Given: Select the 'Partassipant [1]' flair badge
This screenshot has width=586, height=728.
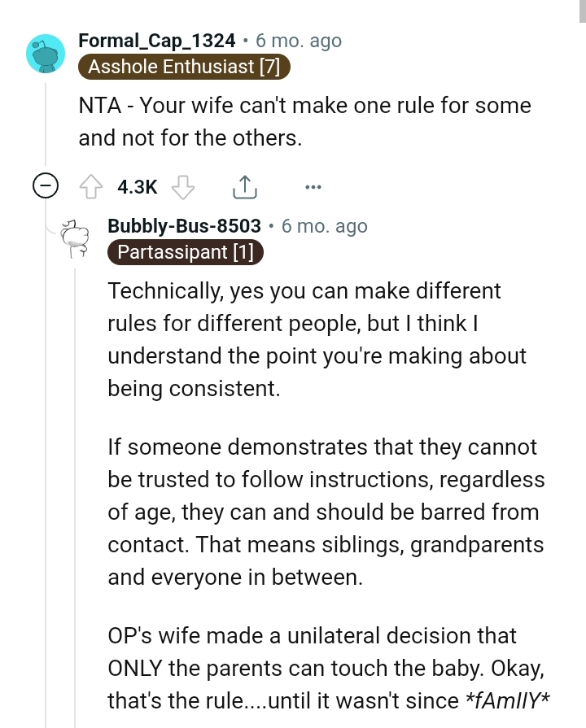Looking at the screenshot, I should pos(185,252).
